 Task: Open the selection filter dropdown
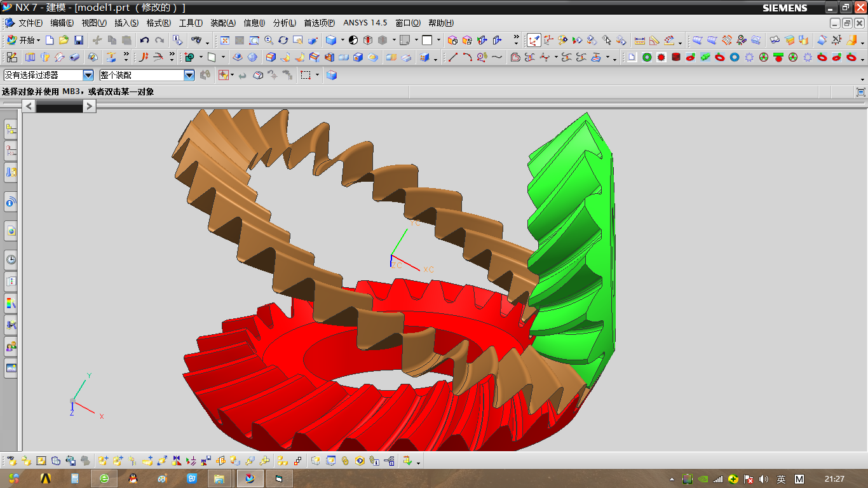(88, 75)
